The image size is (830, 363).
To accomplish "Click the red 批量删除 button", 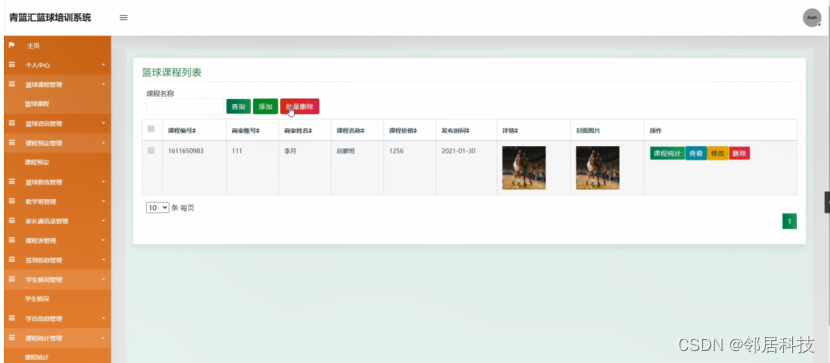I will tap(300, 106).
